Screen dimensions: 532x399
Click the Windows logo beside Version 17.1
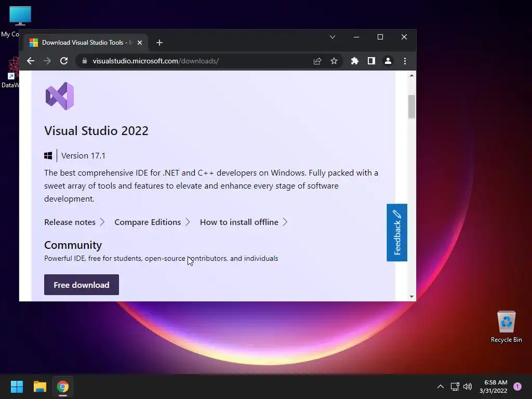[48, 155]
